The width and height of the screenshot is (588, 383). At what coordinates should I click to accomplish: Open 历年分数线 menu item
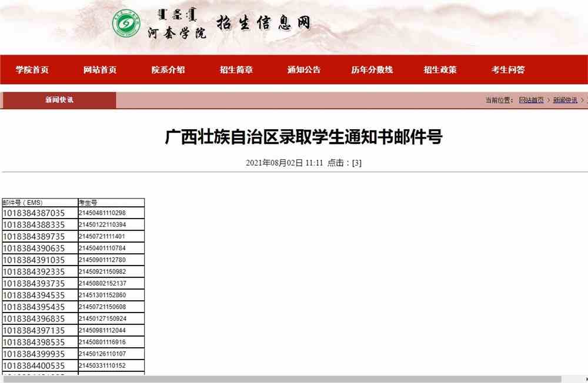[x=372, y=70]
